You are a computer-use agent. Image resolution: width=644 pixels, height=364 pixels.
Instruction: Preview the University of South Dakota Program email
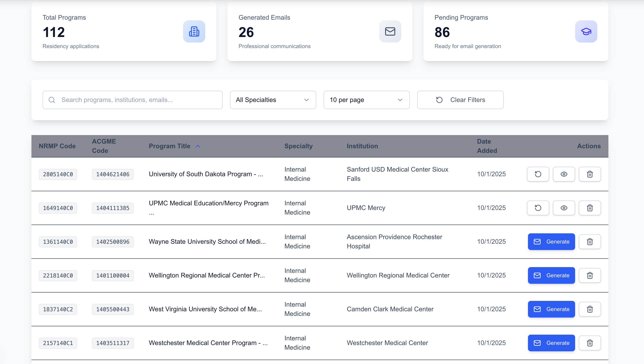pos(564,174)
